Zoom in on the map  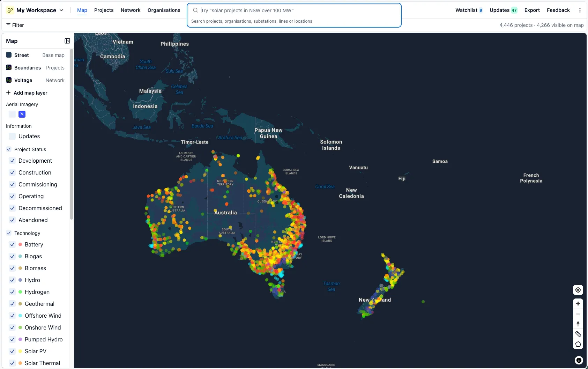pyautogui.click(x=578, y=303)
